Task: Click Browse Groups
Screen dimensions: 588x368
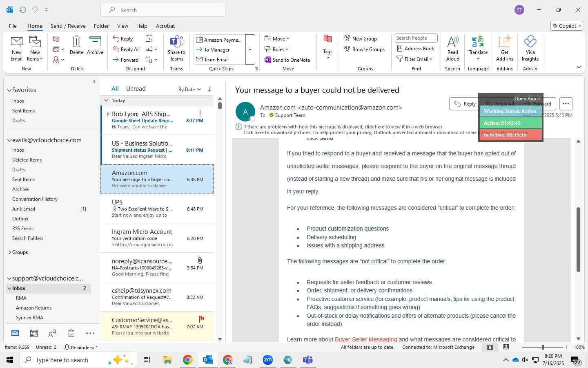Action: coord(365,49)
